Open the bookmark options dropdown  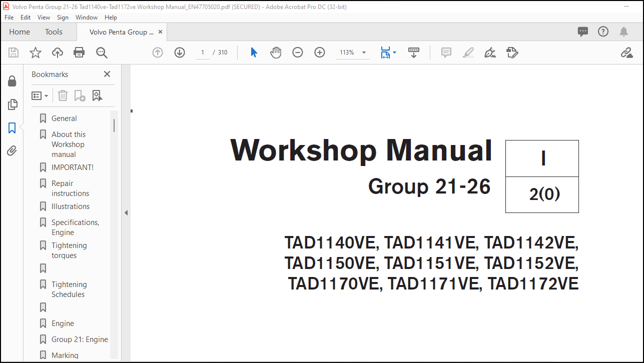pyautogui.click(x=40, y=95)
